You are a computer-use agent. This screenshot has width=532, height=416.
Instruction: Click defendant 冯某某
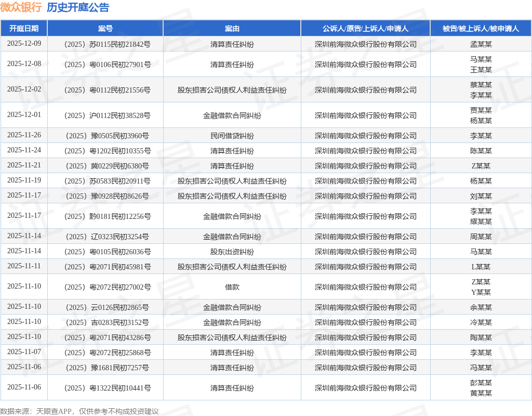(x=481, y=368)
